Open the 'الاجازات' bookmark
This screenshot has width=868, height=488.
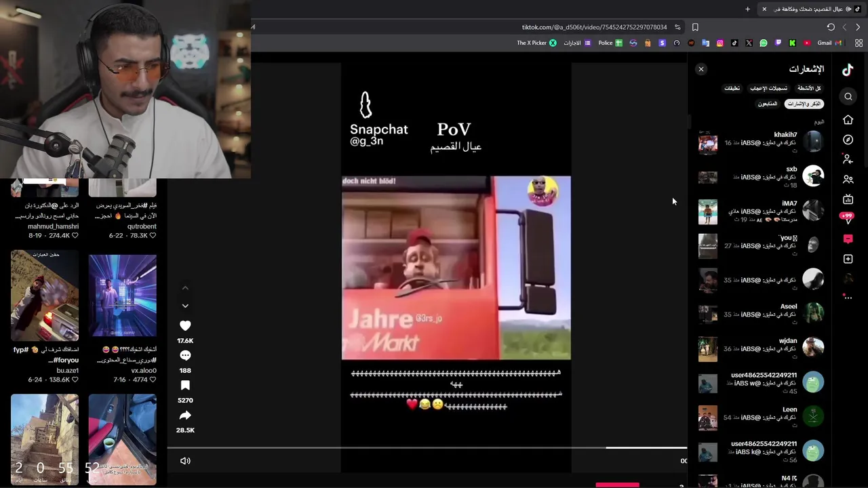(578, 43)
